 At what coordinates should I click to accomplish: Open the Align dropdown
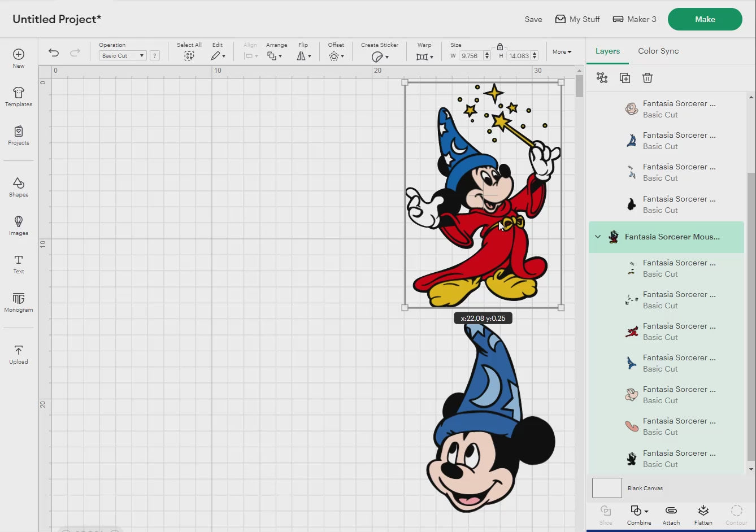click(x=250, y=56)
